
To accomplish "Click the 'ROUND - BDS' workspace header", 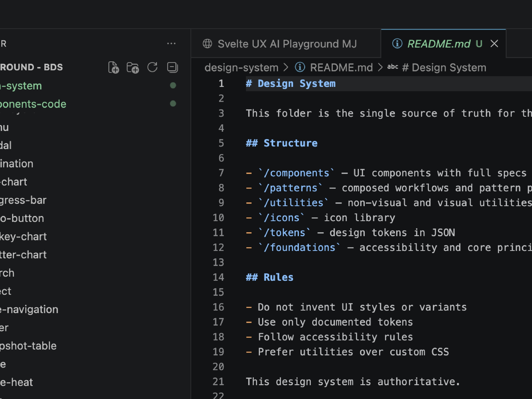I will pos(32,67).
